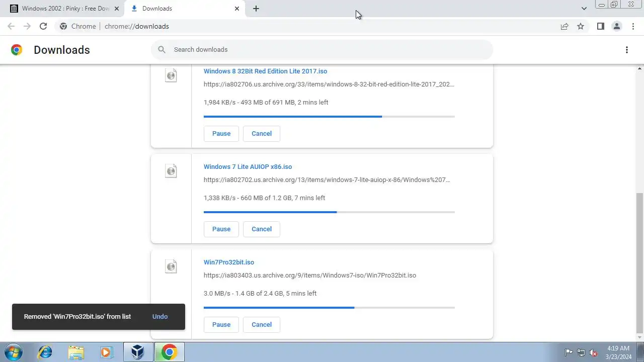The height and width of the screenshot is (362, 644).
Task: Click the share page icon in address bar
Action: [565, 26]
